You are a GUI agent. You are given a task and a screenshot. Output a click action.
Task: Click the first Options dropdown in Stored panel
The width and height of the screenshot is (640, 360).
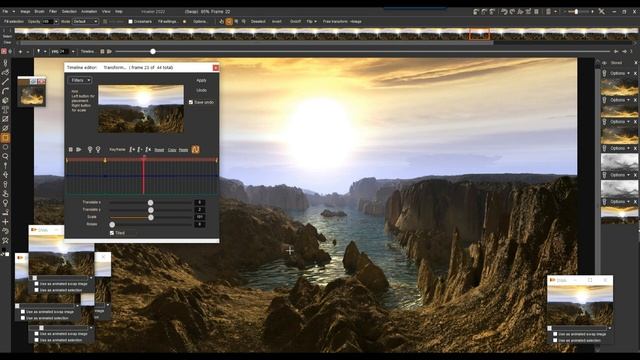pyautogui.click(x=620, y=73)
